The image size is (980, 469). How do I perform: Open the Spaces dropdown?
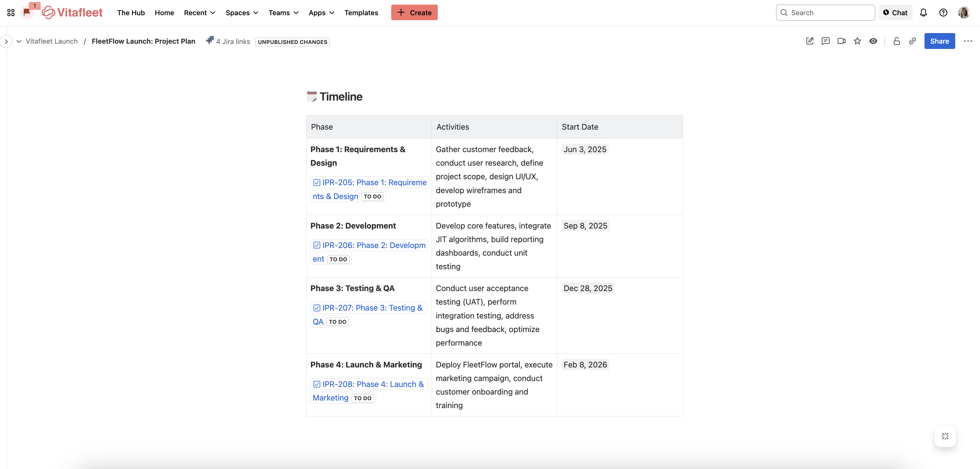point(242,13)
